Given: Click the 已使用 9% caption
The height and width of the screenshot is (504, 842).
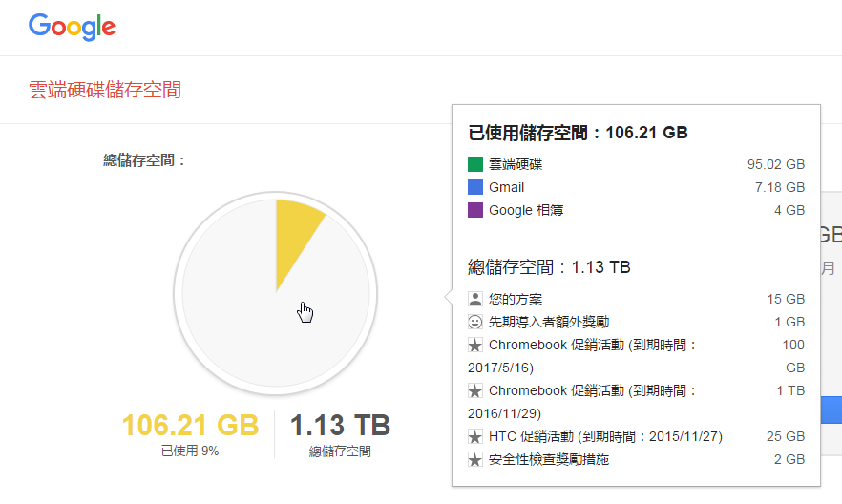Looking at the screenshot, I should point(190,451).
